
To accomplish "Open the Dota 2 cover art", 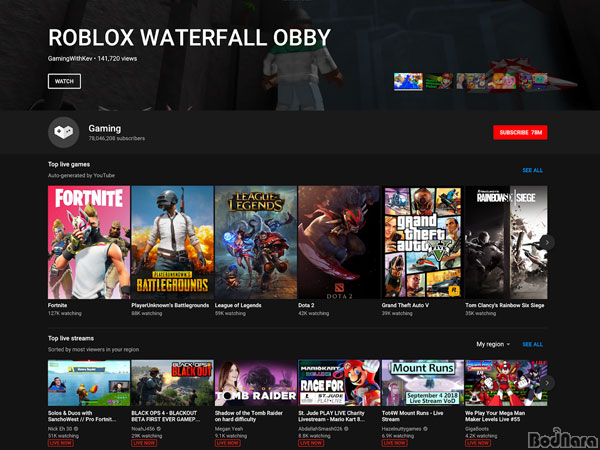I will (339, 242).
